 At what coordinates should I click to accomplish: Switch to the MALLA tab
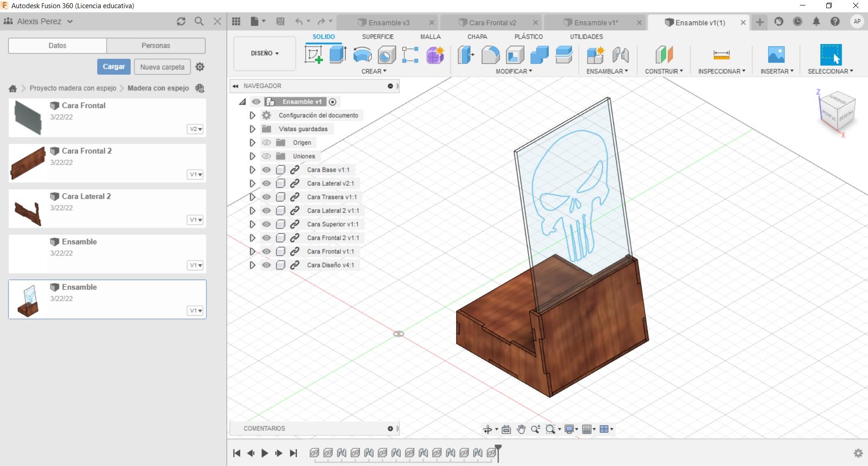pyautogui.click(x=430, y=37)
